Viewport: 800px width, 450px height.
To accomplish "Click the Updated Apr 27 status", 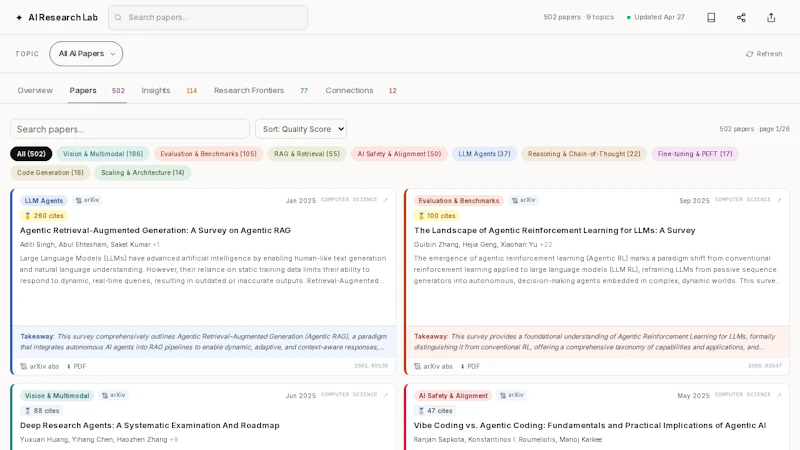I will click(x=656, y=17).
